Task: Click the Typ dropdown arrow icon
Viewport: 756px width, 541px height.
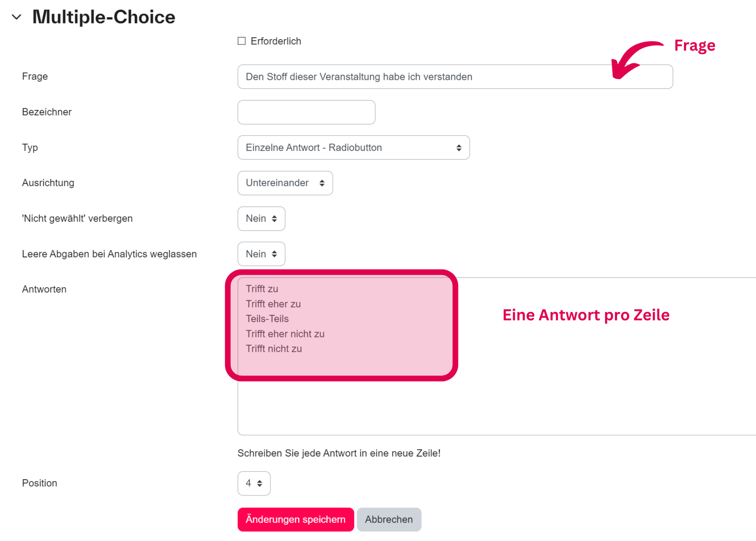Action: [459, 148]
